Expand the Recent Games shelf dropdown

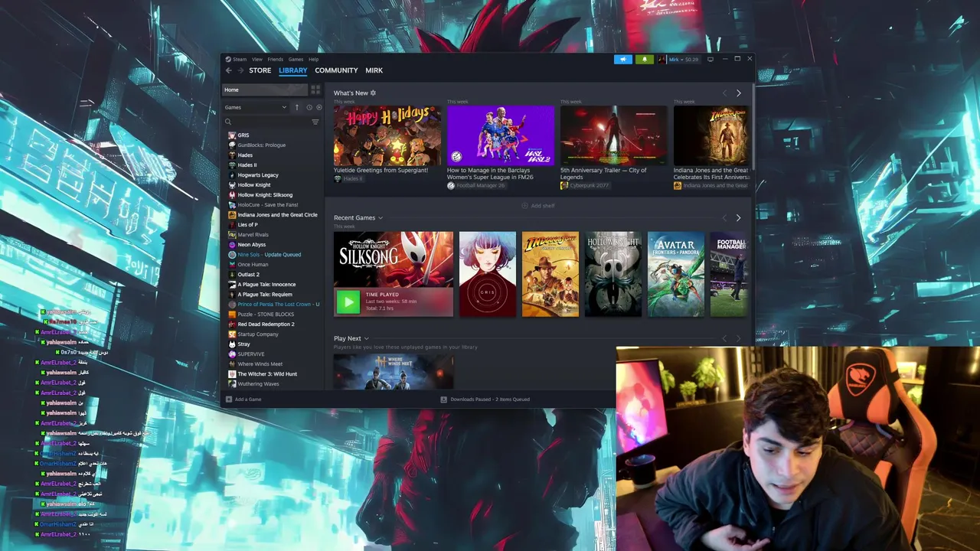pos(381,218)
